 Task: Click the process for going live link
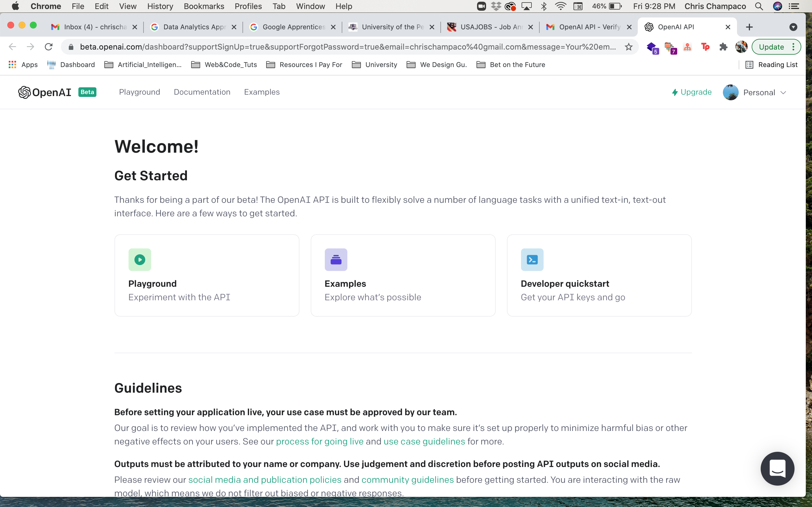(320, 441)
